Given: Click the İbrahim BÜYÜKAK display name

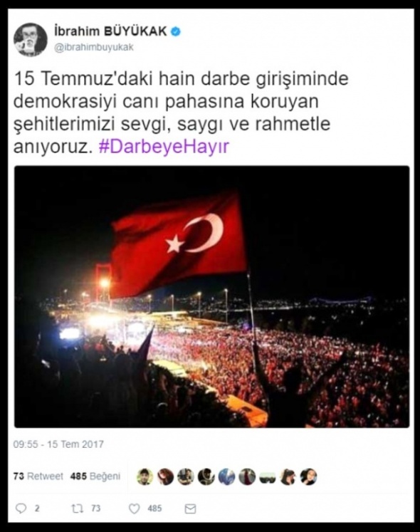Looking at the screenshot, I should click(x=110, y=31).
